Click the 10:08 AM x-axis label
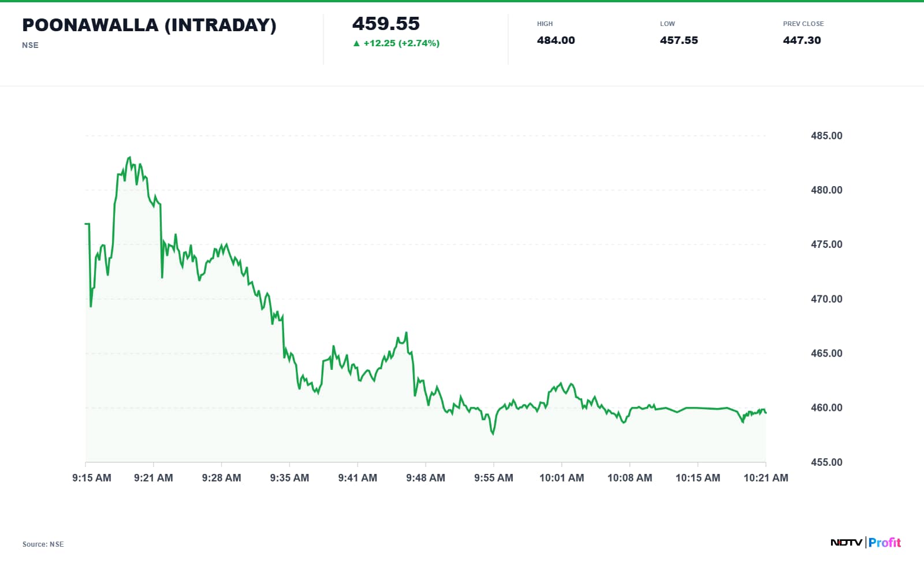 pyautogui.click(x=630, y=478)
